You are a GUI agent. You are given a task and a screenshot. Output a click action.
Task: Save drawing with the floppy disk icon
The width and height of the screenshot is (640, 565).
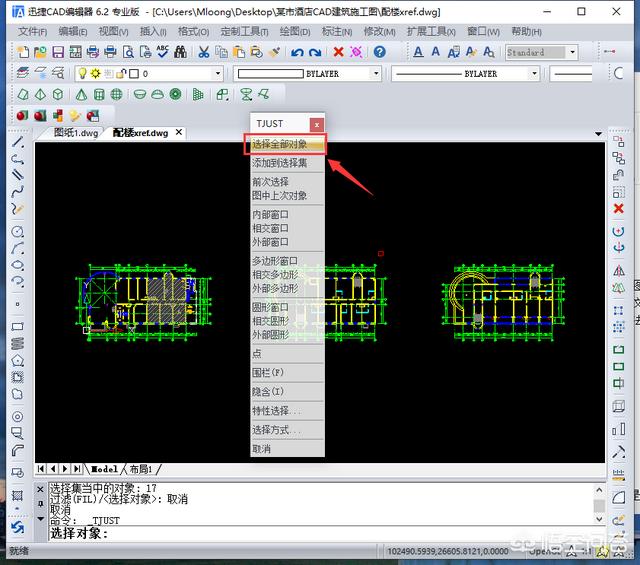[x=58, y=52]
